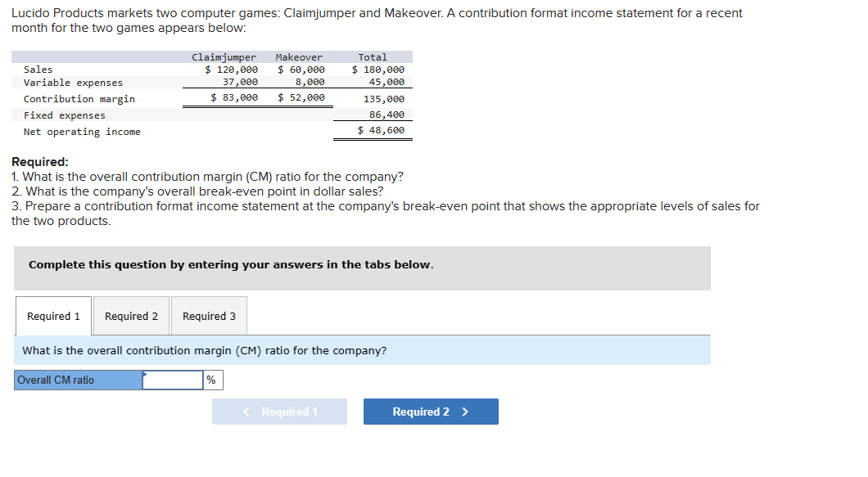Select the Overall CM ratio label cell
This screenshot has width=868, height=477.
[x=78, y=380]
